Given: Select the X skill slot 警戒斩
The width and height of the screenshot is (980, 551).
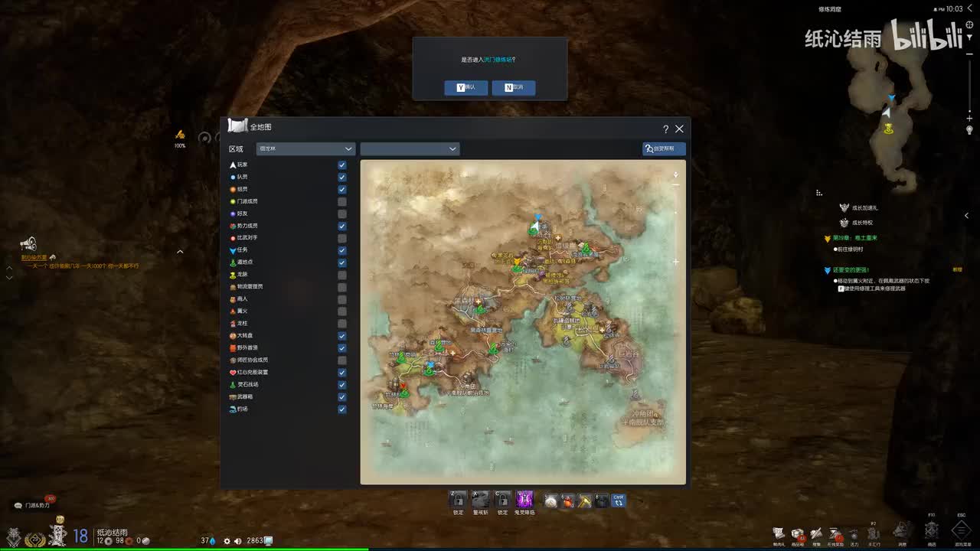Looking at the screenshot, I should (480, 500).
